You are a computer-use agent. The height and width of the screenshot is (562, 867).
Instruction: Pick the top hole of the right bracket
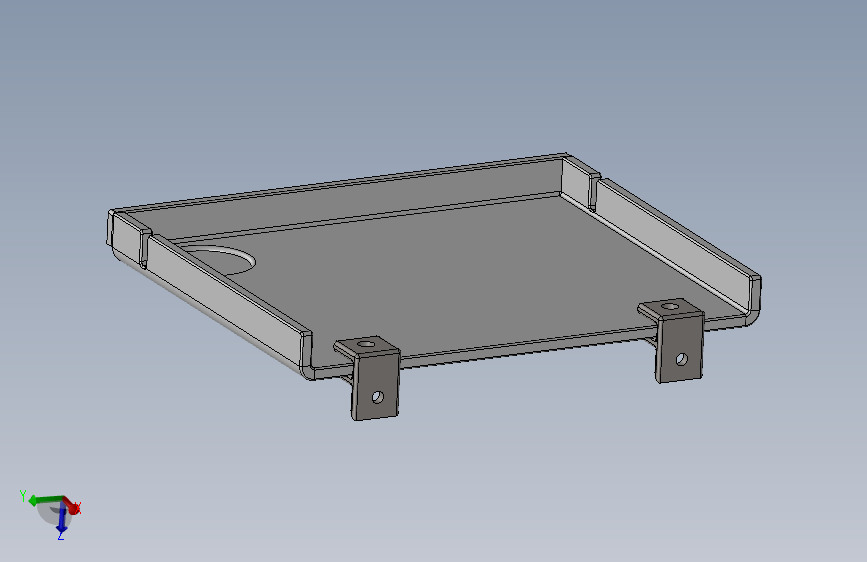(670, 306)
